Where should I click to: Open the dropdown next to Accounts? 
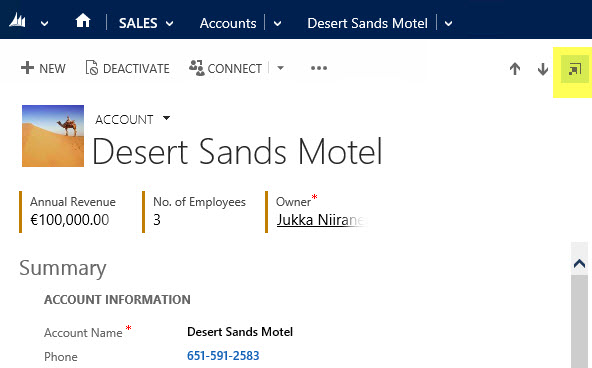point(278,24)
